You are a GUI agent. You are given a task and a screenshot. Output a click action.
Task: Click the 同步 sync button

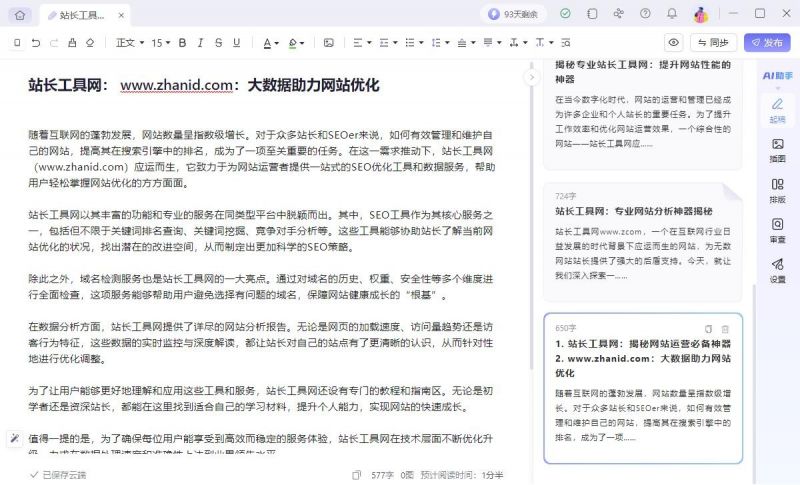pos(713,43)
